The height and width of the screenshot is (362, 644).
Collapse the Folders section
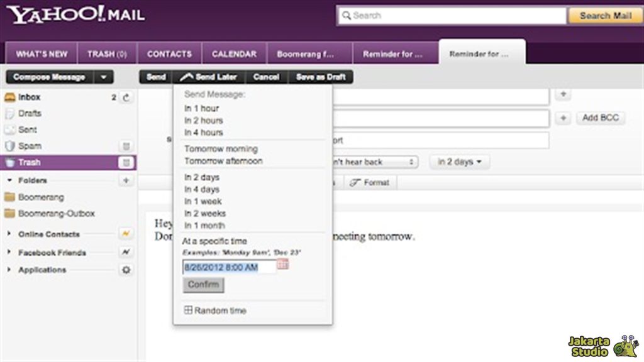[9, 180]
